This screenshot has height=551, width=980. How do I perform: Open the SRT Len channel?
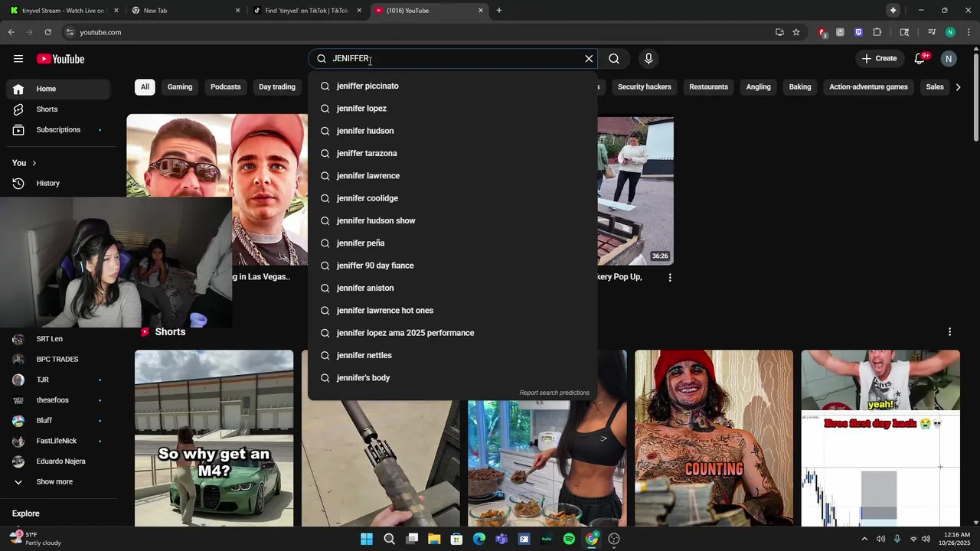point(58,339)
